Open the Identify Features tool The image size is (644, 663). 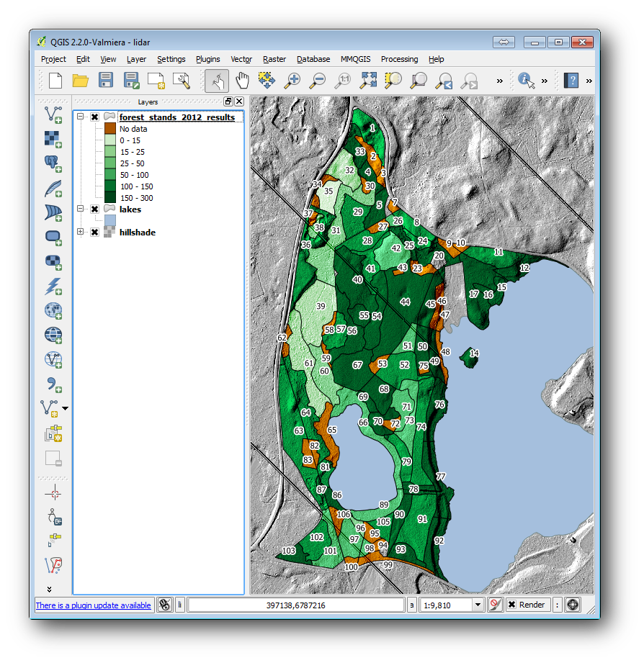click(526, 81)
